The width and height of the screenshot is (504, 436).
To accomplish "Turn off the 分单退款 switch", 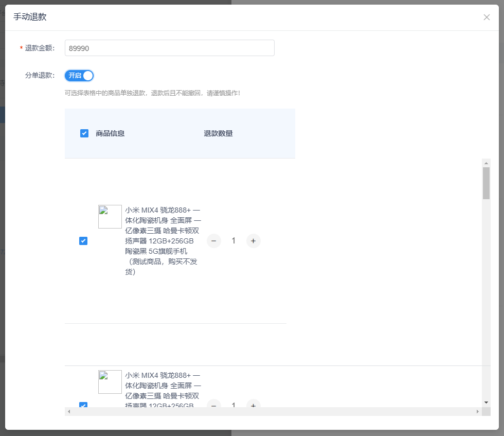I will [79, 76].
